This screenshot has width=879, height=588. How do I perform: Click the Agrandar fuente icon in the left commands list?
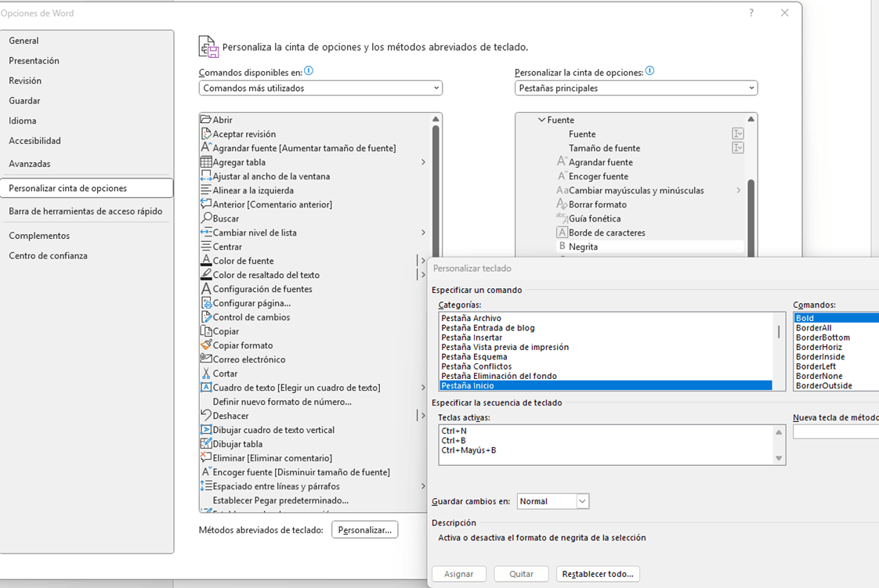tap(206, 148)
